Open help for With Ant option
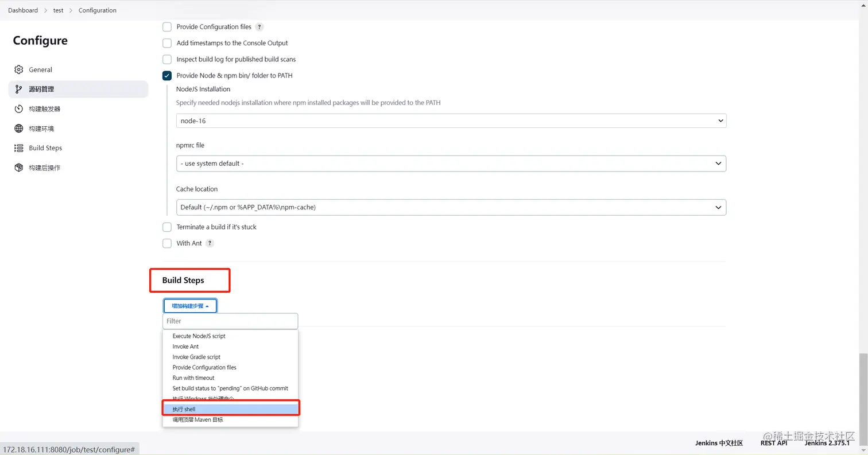 [x=210, y=243]
